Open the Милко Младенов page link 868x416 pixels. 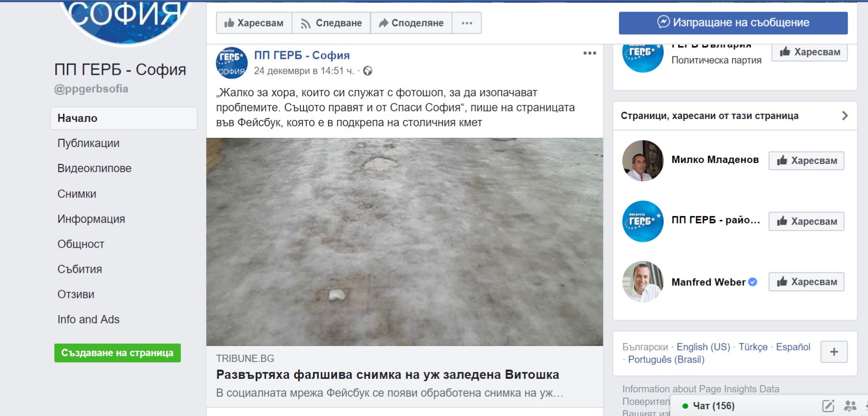tap(715, 160)
